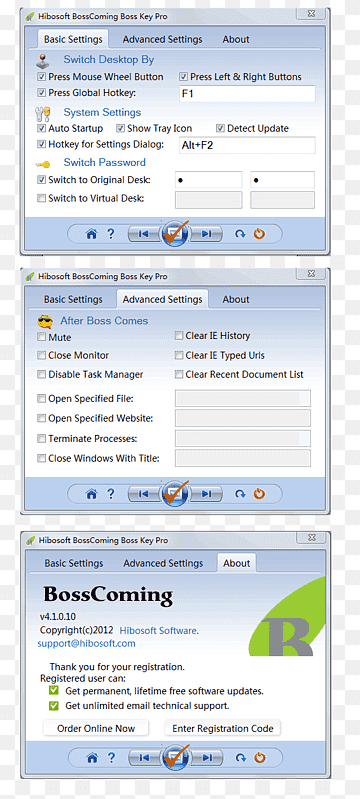The width and height of the screenshot is (360, 799).
Task: Uncheck Press Mouse Wheel Button
Action: click(41, 77)
